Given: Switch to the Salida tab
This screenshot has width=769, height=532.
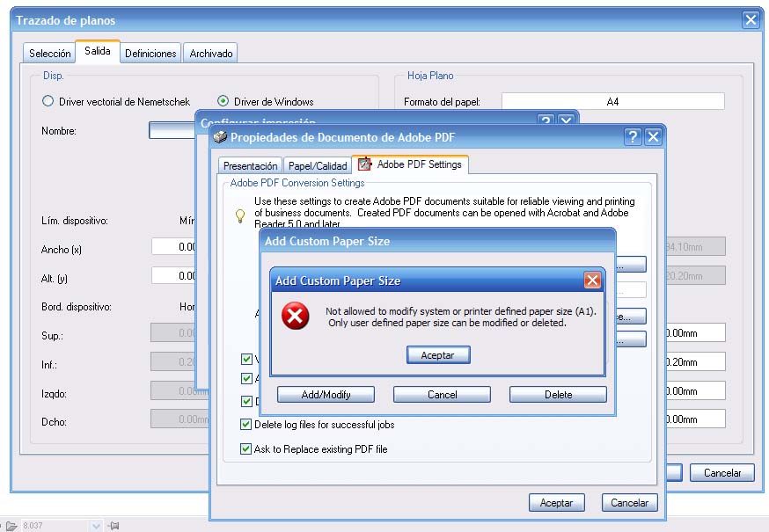Looking at the screenshot, I should tap(97, 51).
